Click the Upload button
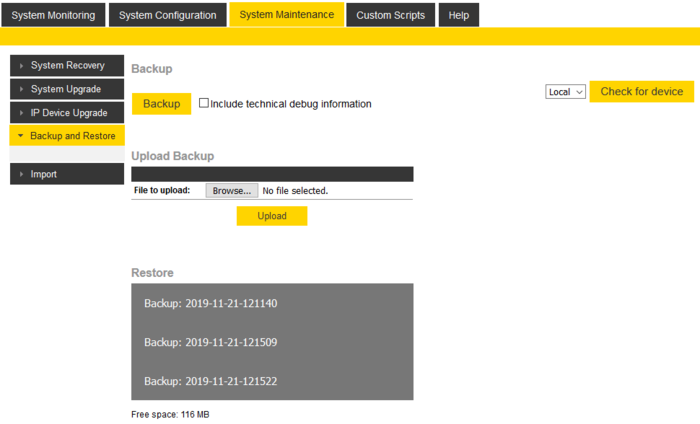The height and width of the screenshot is (424, 700). click(x=271, y=216)
